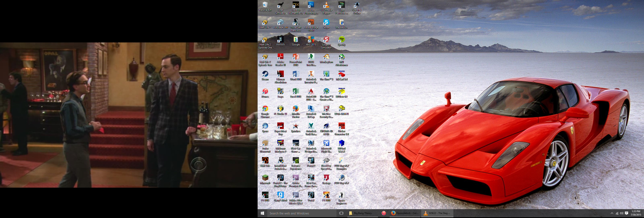Image resolution: width=644 pixels, height=218 pixels.
Task: Open VLC Media Player desktop shortcut
Action: point(326,8)
